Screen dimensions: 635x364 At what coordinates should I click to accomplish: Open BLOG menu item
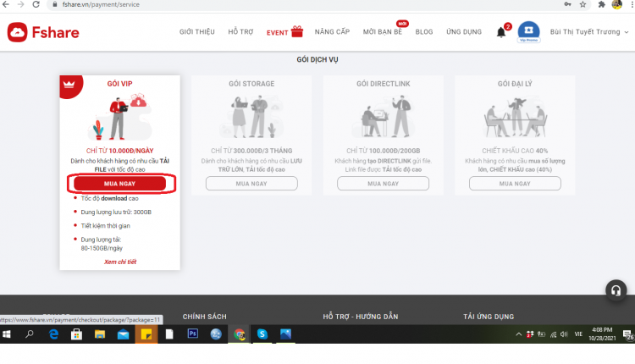tap(424, 31)
